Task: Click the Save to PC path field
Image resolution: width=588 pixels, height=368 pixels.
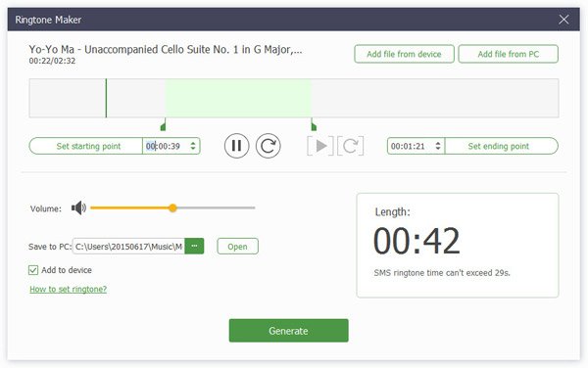Action: (128, 247)
